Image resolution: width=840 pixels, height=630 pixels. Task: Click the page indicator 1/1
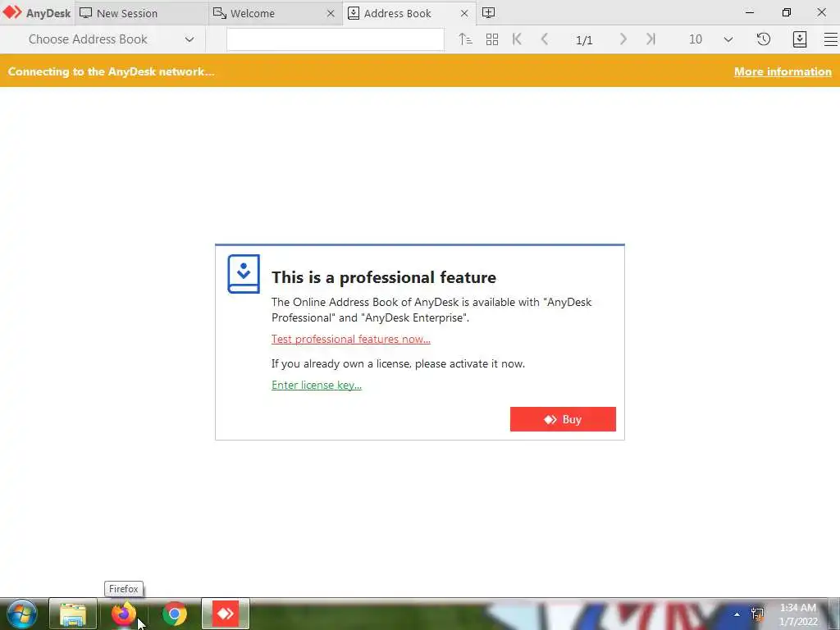584,39
